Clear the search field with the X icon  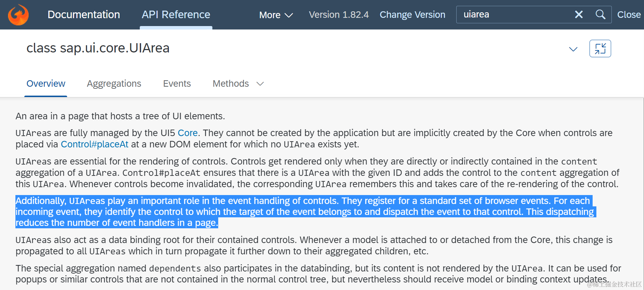(579, 14)
